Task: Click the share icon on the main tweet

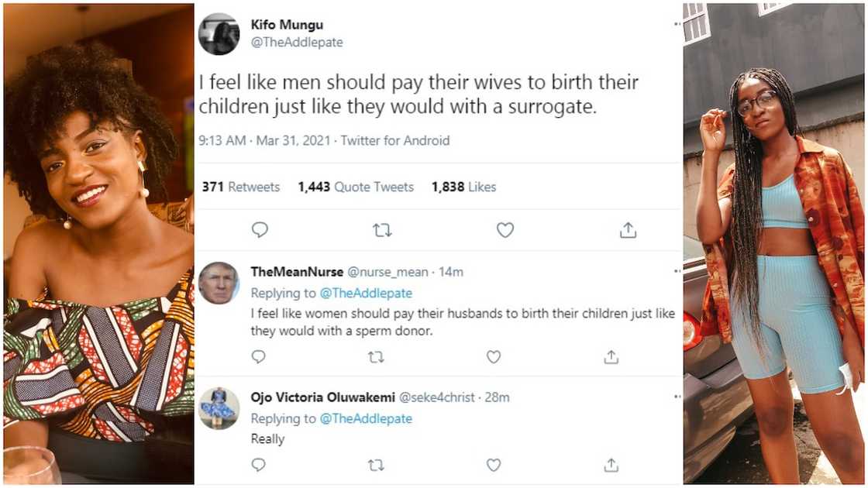Action: (x=628, y=229)
